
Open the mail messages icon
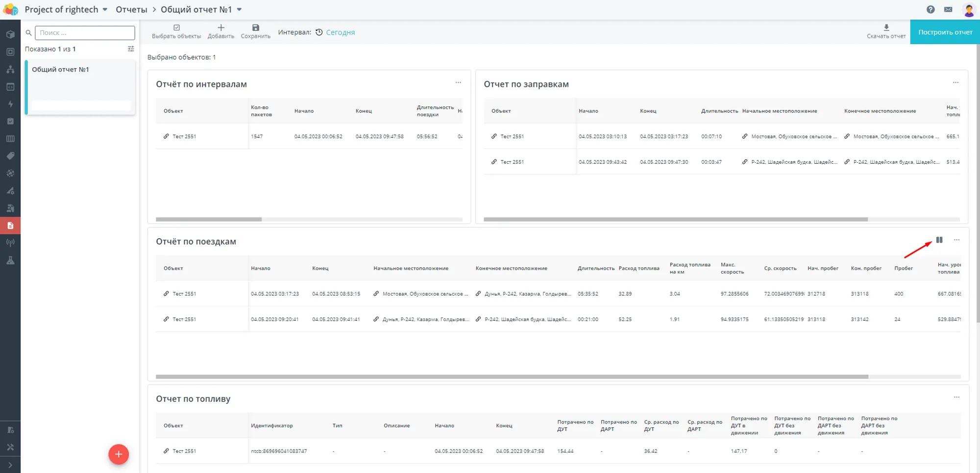point(948,9)
